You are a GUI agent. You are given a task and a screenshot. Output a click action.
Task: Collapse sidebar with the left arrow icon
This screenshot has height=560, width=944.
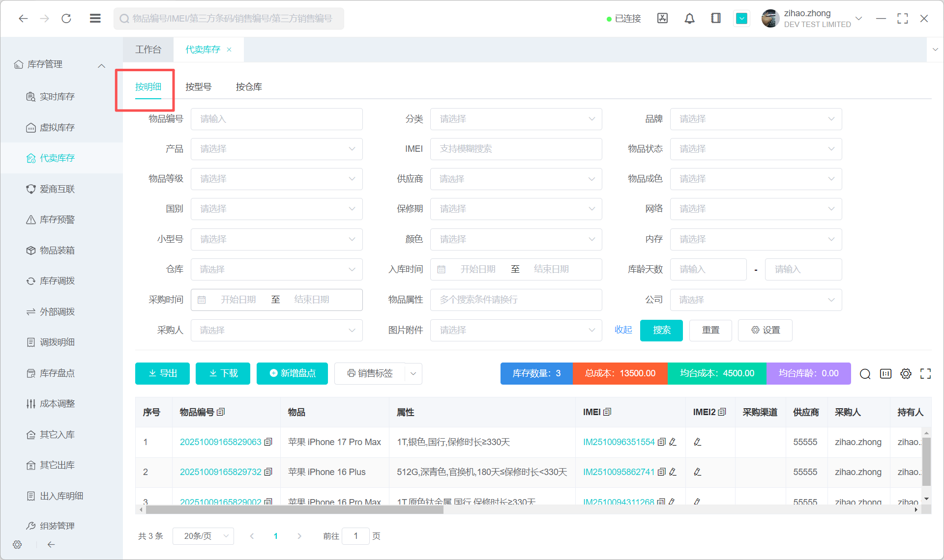click(51, 544)
